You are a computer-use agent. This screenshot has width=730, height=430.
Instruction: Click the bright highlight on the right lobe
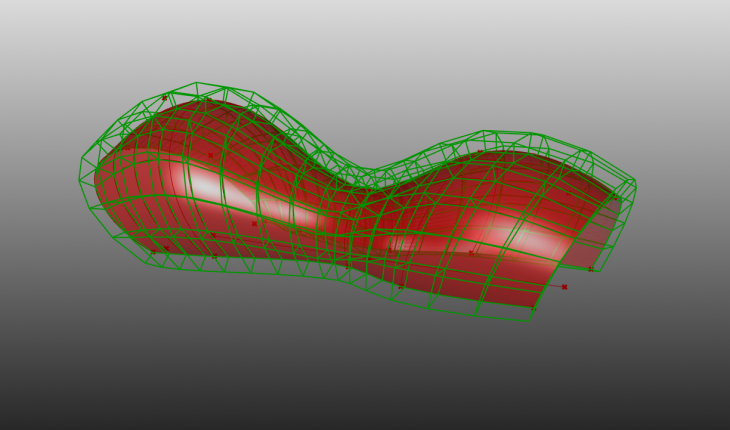(x=532, y=237)
